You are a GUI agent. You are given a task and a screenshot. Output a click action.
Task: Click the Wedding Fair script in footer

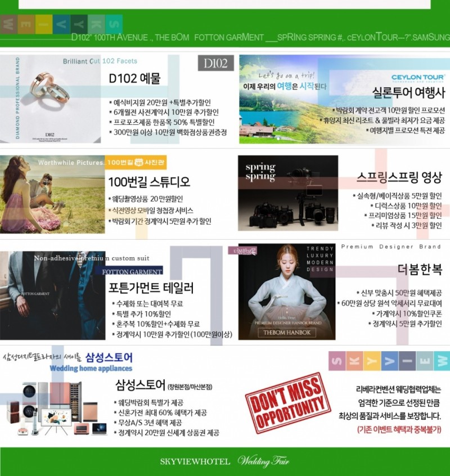coord(263,461)
